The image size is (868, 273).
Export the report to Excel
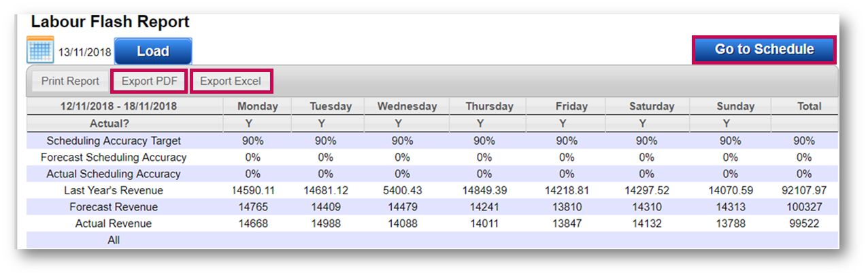pyautogui.click(x=231, y=81)
